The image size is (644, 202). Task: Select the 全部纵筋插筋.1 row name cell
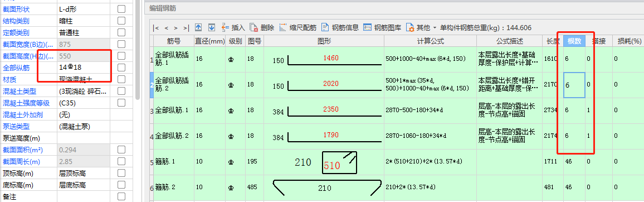(174, 59)
